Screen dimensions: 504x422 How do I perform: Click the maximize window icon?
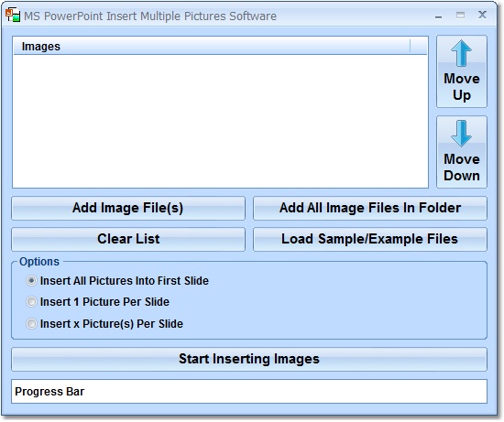click(x=460, y=15)
